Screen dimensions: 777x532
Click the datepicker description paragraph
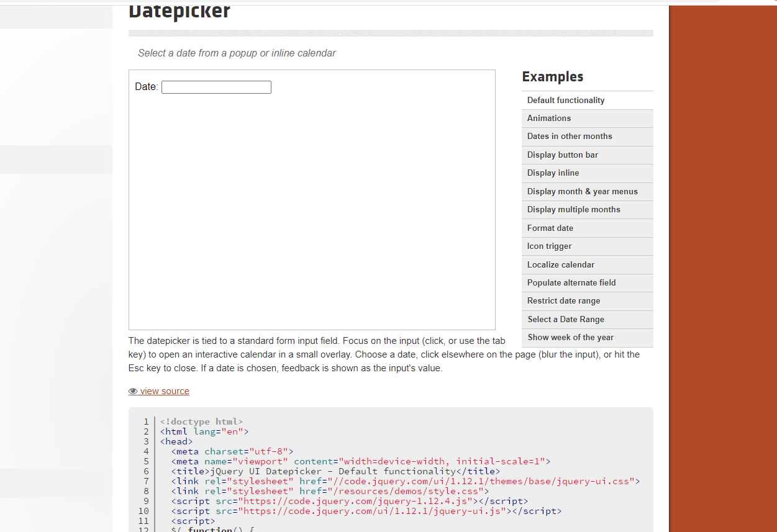click(384, 354)
